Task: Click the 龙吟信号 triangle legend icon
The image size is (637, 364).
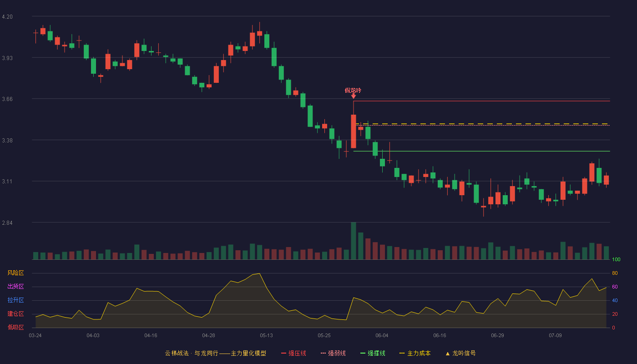Action: 447,354
